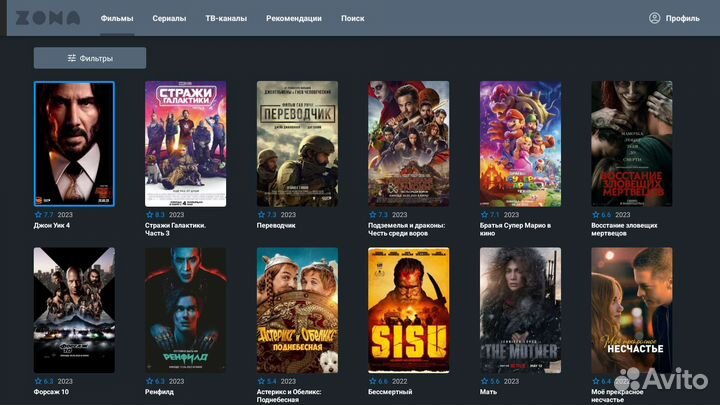Select the Восстание зловещих мертвецов poster

coord(631,143)
